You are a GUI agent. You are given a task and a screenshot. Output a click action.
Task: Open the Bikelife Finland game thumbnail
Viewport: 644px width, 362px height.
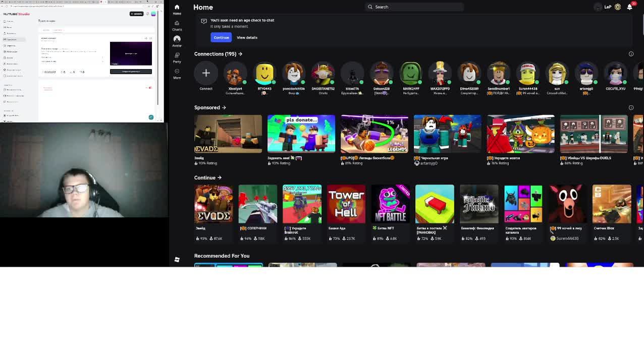(479, 204)
